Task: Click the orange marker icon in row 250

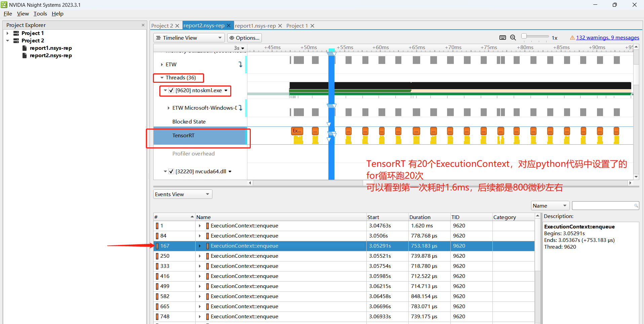Action: tap(157, 256)
